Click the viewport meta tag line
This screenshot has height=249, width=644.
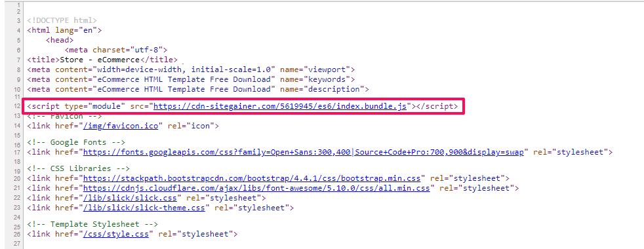pyautogui.click(x=191, y=69)
